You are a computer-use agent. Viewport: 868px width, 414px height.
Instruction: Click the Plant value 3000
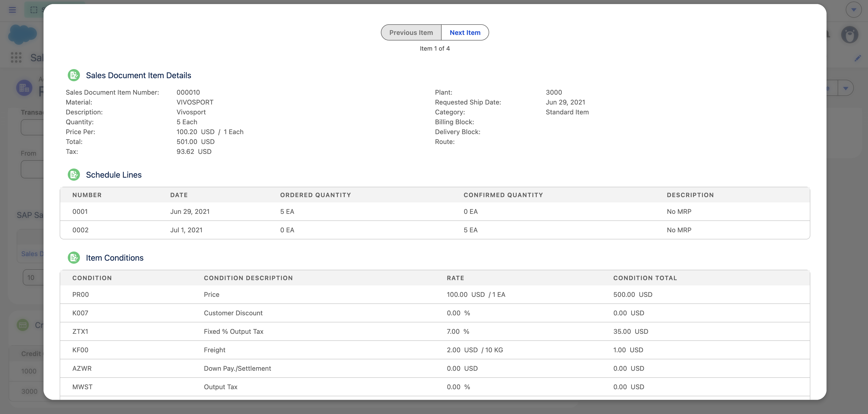(554, 92)
